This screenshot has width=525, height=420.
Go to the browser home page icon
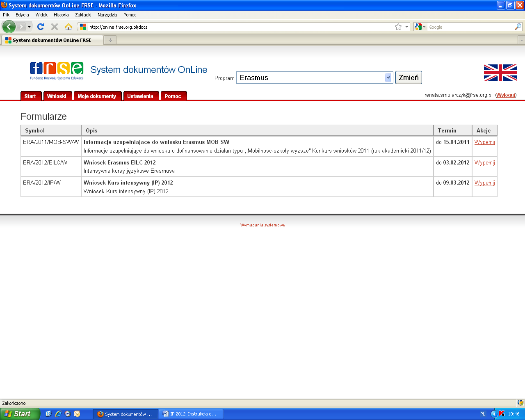click(x=68, y=27)
